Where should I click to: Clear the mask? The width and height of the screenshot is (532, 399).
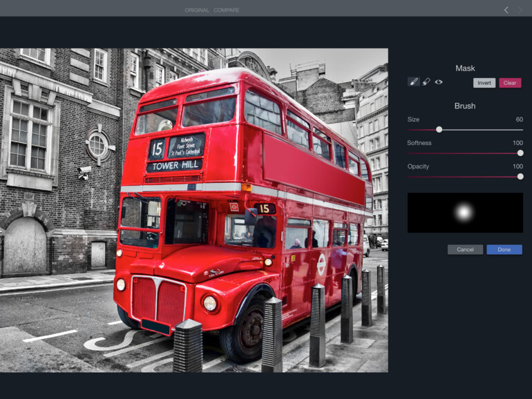click(x=510, y=83)
